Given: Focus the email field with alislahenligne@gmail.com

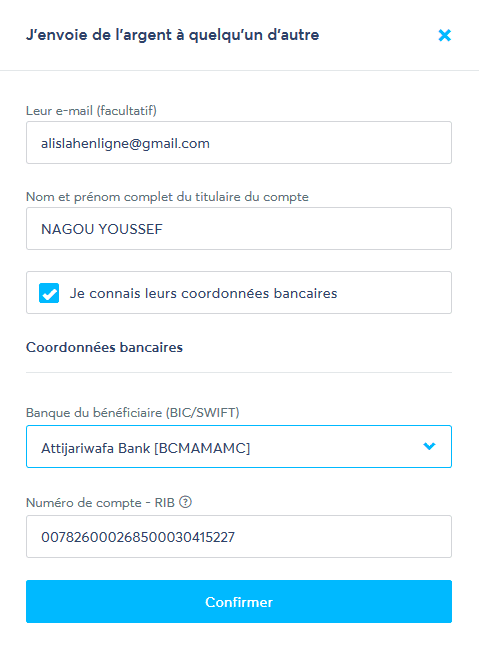Looking at the screenshot, I should (239, 142).
